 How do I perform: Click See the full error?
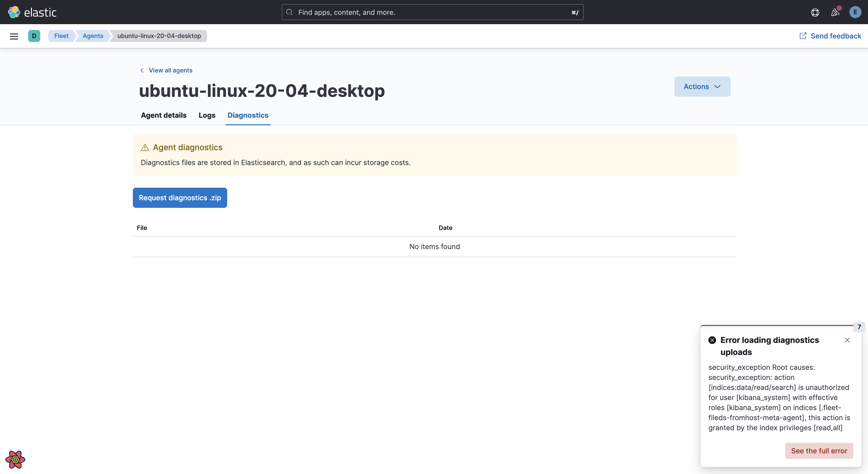819,450
